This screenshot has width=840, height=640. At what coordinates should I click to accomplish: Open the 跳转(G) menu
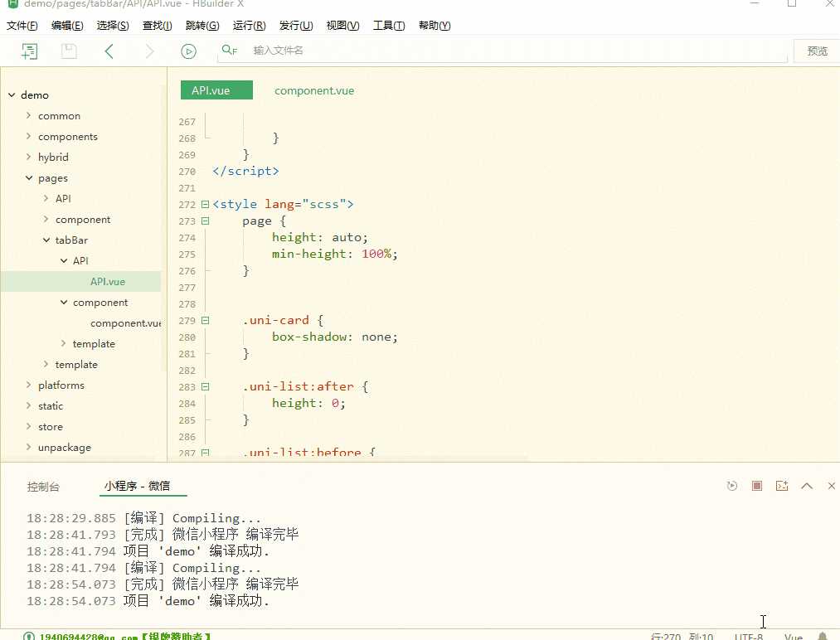point(202,26)
